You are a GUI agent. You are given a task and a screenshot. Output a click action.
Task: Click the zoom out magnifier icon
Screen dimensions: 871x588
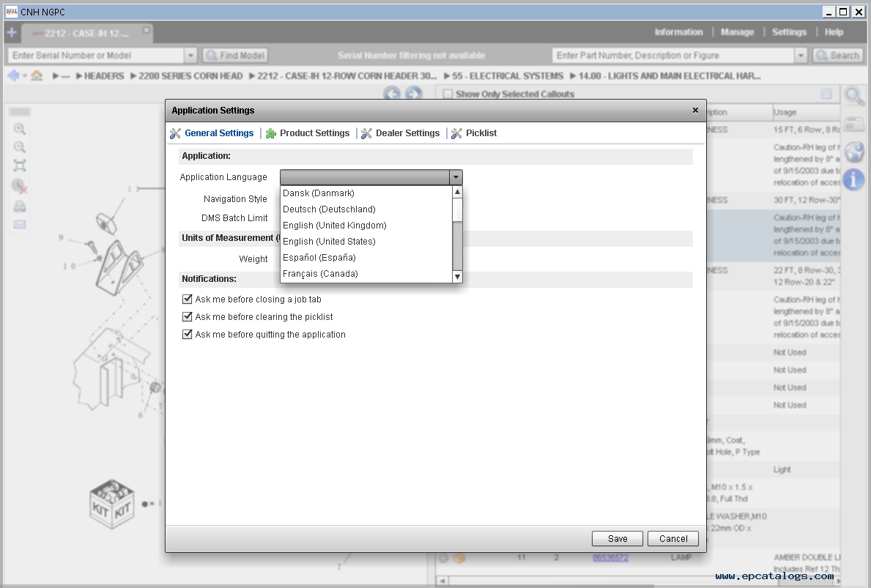tap(20, 148)
